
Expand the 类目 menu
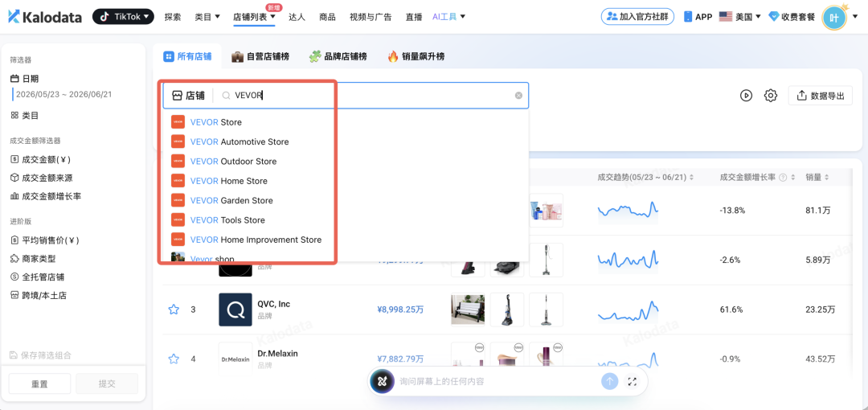point(207,17)
